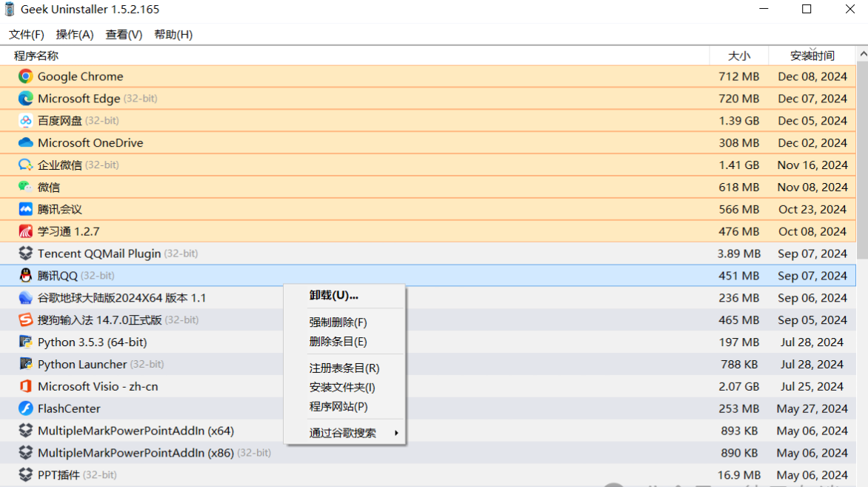Select the 腾讯QQ program name
The image size is (868, 487).
tap(58, 275)
